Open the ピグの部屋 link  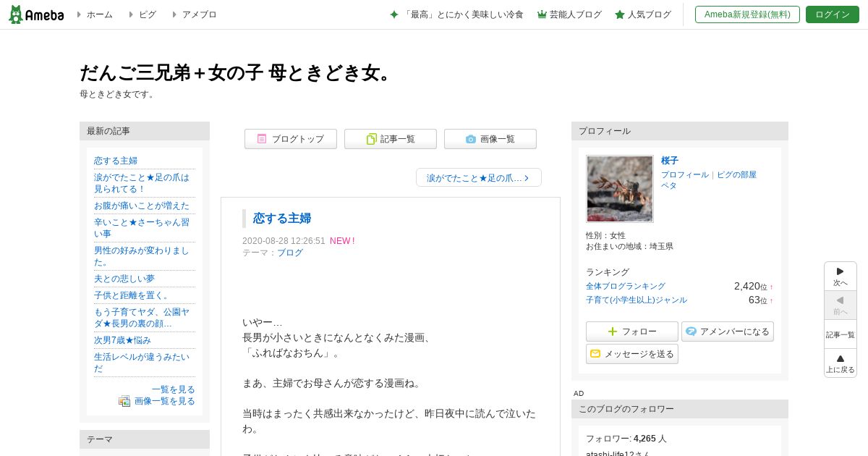pyautogui.click(x=736, y=174)
